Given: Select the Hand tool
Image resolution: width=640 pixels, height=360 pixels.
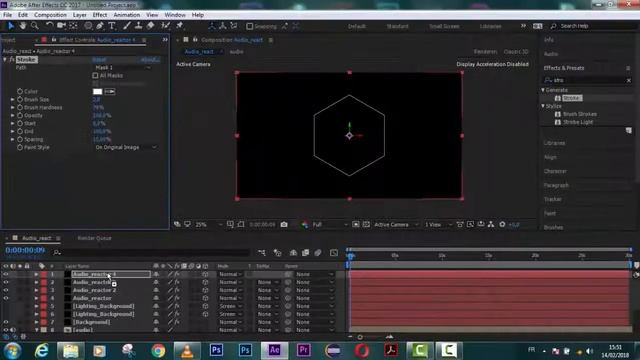Looking at the screenshot, I should coord(23,26).
